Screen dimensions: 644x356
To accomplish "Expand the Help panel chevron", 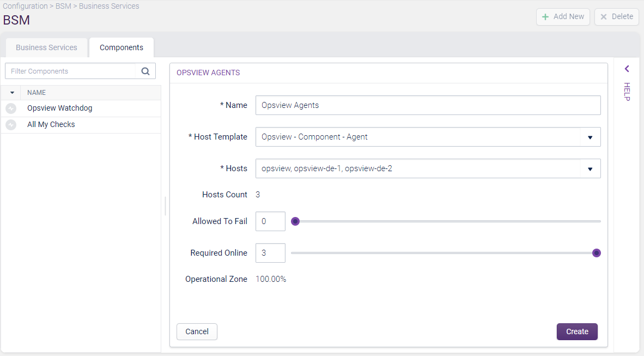I will (x=627, y=69).
